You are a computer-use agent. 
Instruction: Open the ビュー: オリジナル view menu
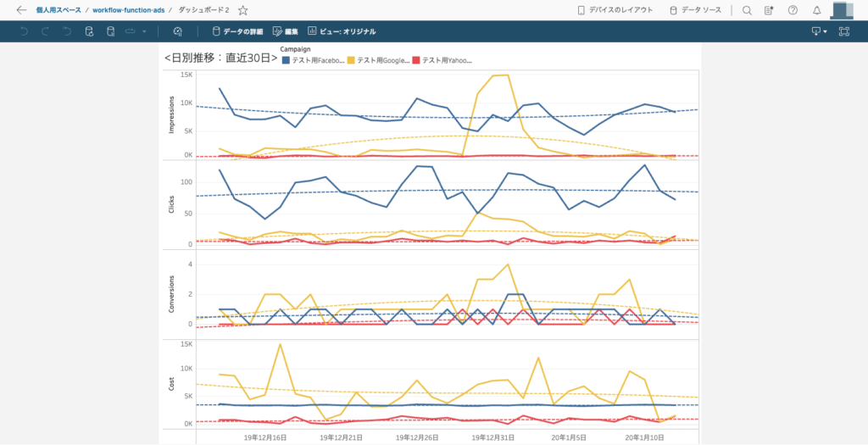point(342,31)
